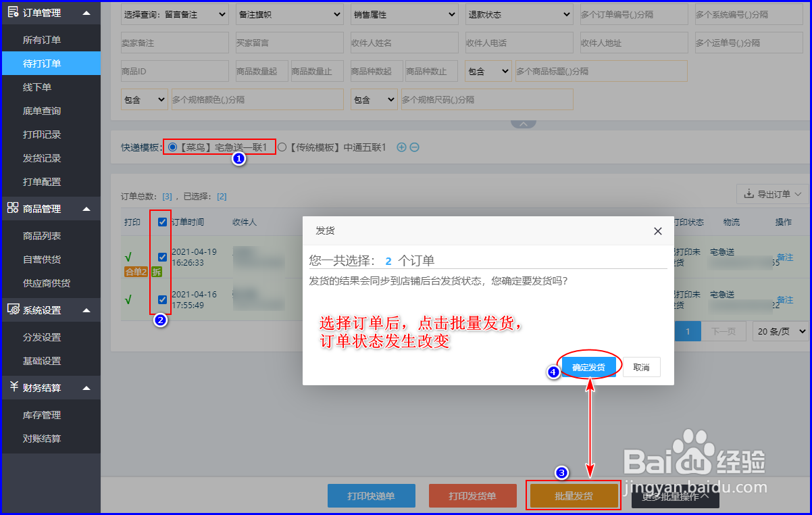This screenshot has height=515, width=812.
Task: Open the 20 条/页 page size dropdown
Action: (x=780, y=331)
